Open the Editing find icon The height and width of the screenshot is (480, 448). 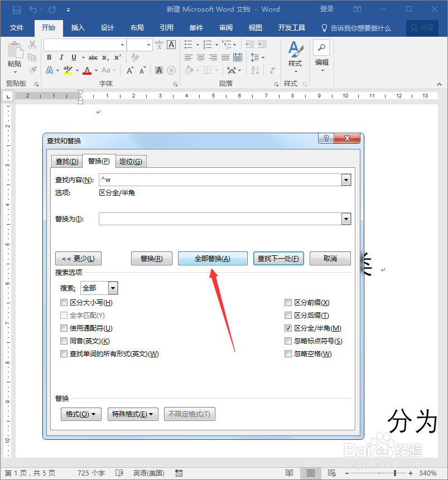tap(321, 47)
